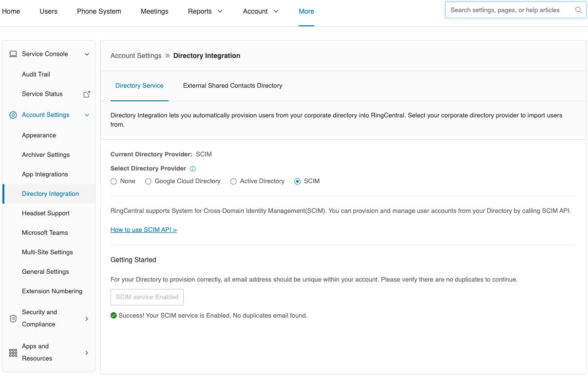
Task: Click the More menu item
Action: [306, 11]
